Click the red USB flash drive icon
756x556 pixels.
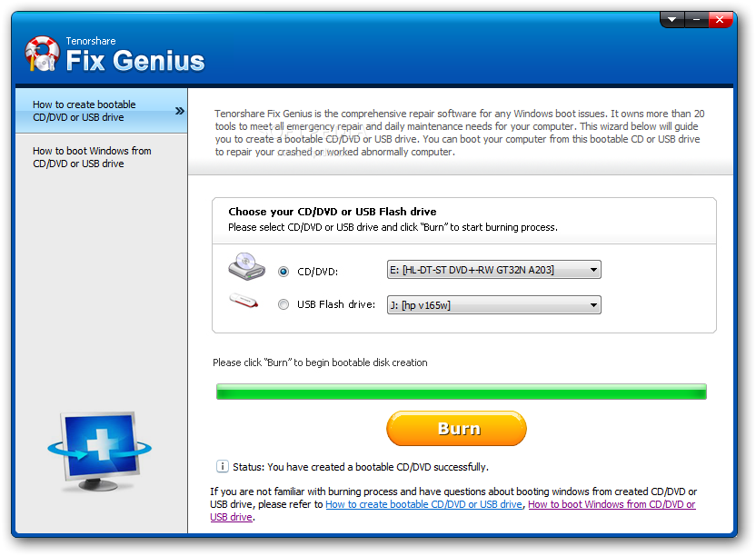pyautogui.click(x=244, y=301)
